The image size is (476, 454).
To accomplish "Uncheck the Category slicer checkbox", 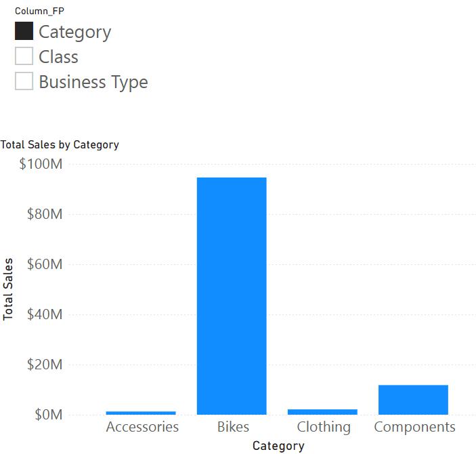I will pos(24,31).
